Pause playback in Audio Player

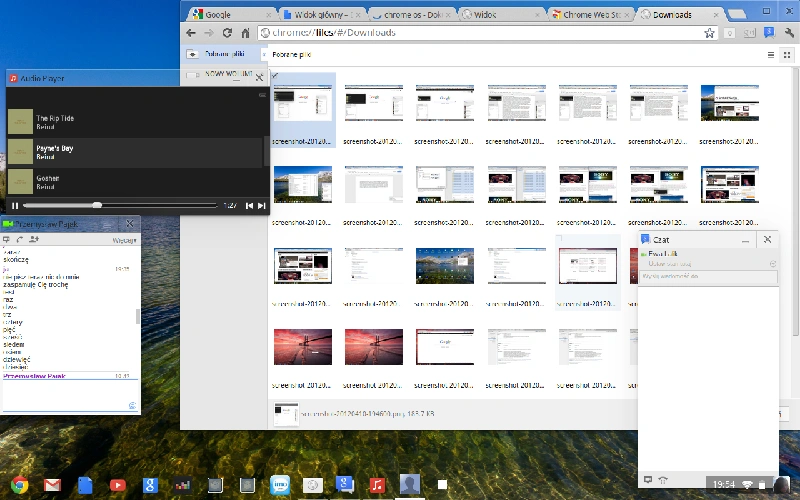click(x=15, y=206)
